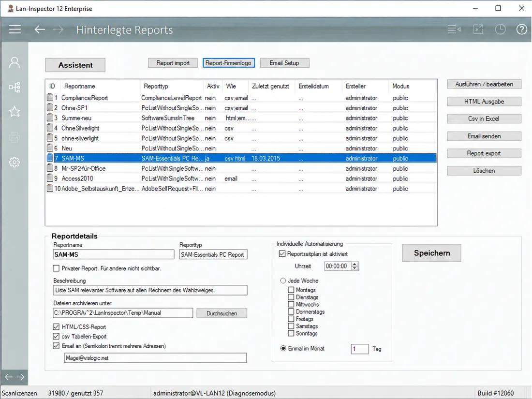Uncheck HTML/CSS-Report checkbox
Image resolution: width=532 pixels, height=399 pixels.
click(x=56, y=327)
